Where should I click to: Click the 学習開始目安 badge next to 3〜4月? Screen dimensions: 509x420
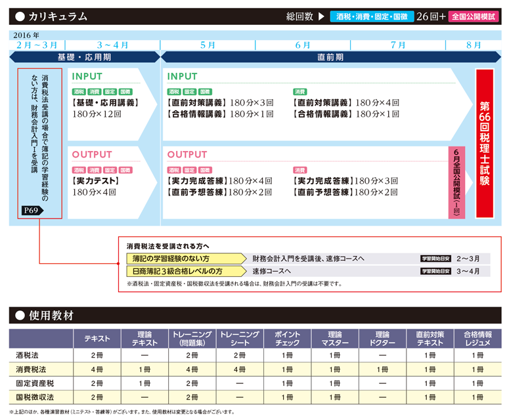[x=435, y=271]
